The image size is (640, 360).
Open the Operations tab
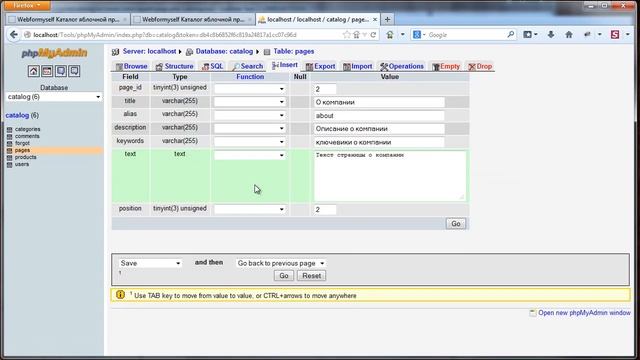click(402, 66)
